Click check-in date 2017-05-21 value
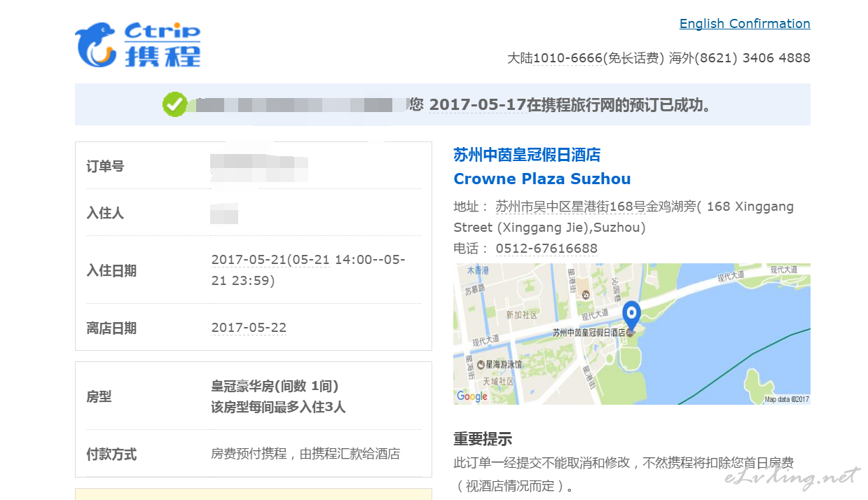Screen dimensions: 868x500 [249, 260]
